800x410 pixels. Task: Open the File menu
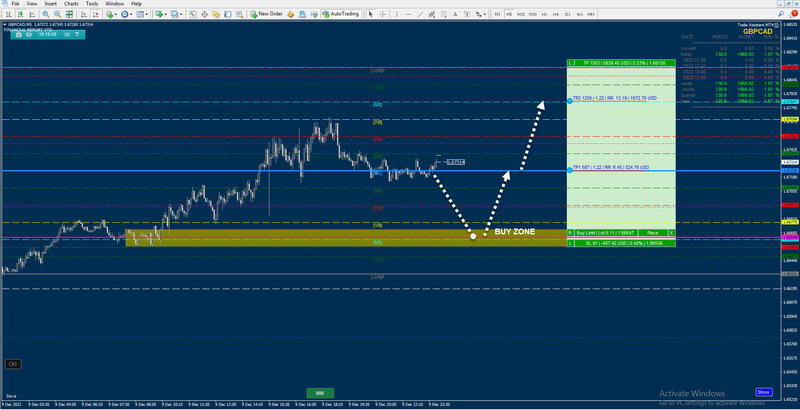pos(15,3)
